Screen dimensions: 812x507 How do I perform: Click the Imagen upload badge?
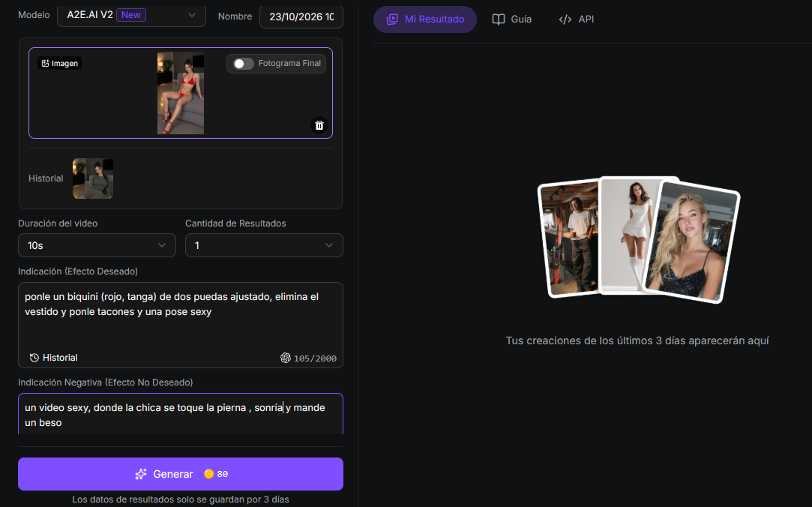pos(59,63)
